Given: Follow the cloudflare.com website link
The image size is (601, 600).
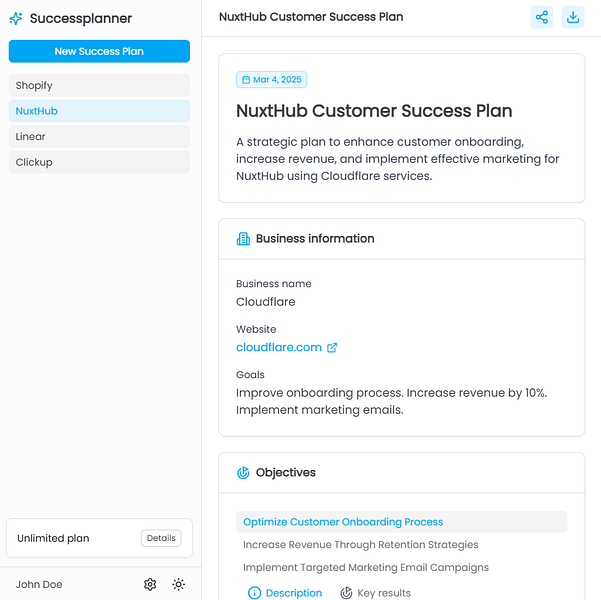Looking at the screenshot, I should [x=279, y=347].
